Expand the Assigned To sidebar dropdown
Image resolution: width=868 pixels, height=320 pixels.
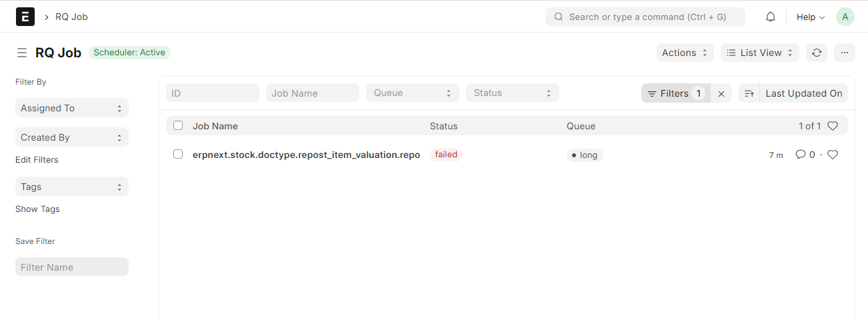pyautogui.click(x=71, y=108)
